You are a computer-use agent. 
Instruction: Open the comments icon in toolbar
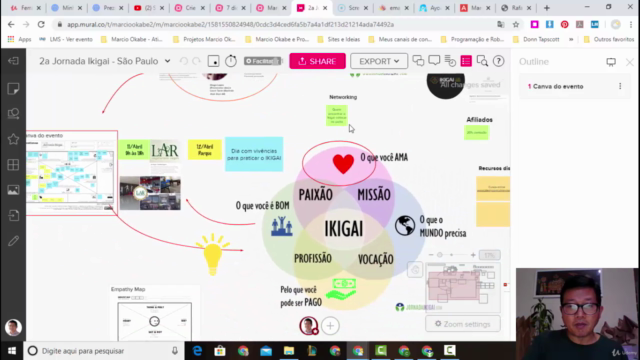434,61
